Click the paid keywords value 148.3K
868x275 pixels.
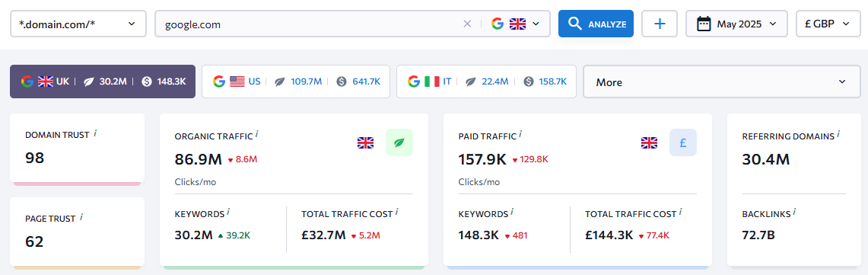coord(479,235)
